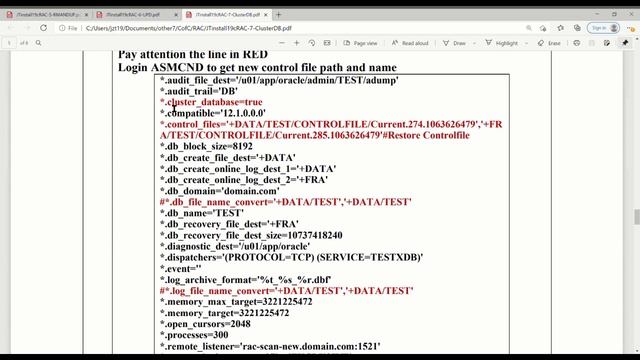This screenshot has height=360, width=640.
Task: Fit PDF to page width
Action: (327, 43)
